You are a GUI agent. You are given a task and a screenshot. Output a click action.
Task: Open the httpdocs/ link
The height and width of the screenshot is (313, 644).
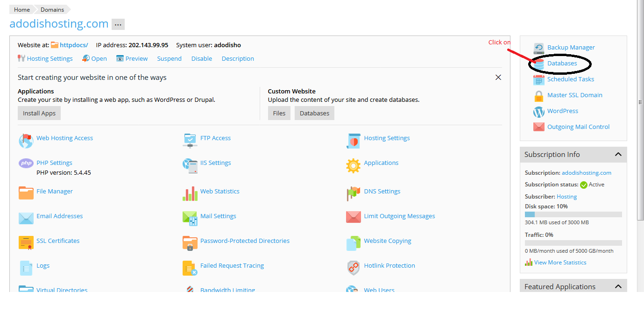(74, 45)
